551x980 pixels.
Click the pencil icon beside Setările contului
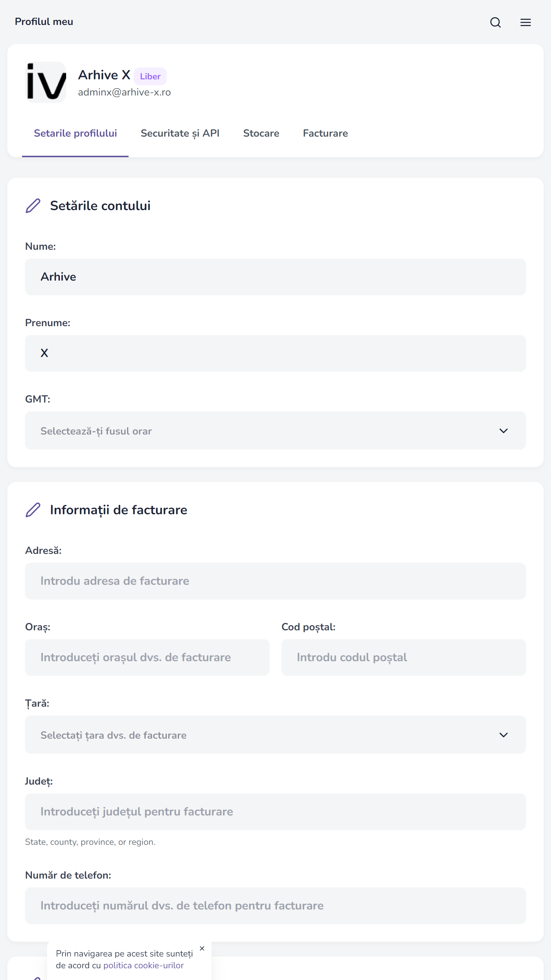pyautogui.click(x=33, y=206)
